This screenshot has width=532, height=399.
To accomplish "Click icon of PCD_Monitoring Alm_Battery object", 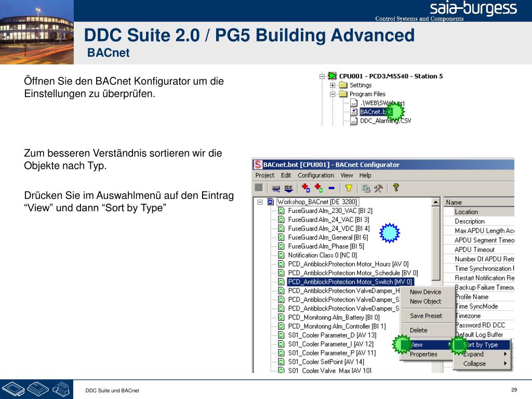I will click(x=281, y=317).
